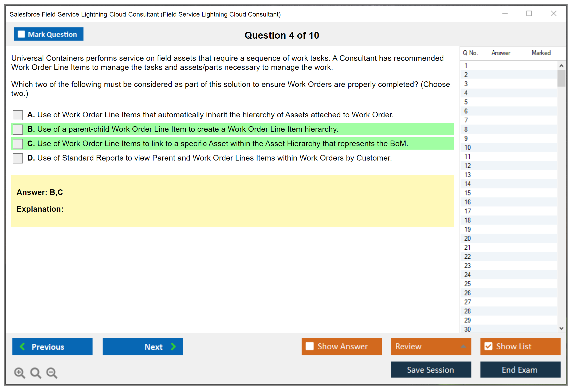Select question 25 in the list
Viewport: 574px width, 392px height.
[x=467, y=284]
